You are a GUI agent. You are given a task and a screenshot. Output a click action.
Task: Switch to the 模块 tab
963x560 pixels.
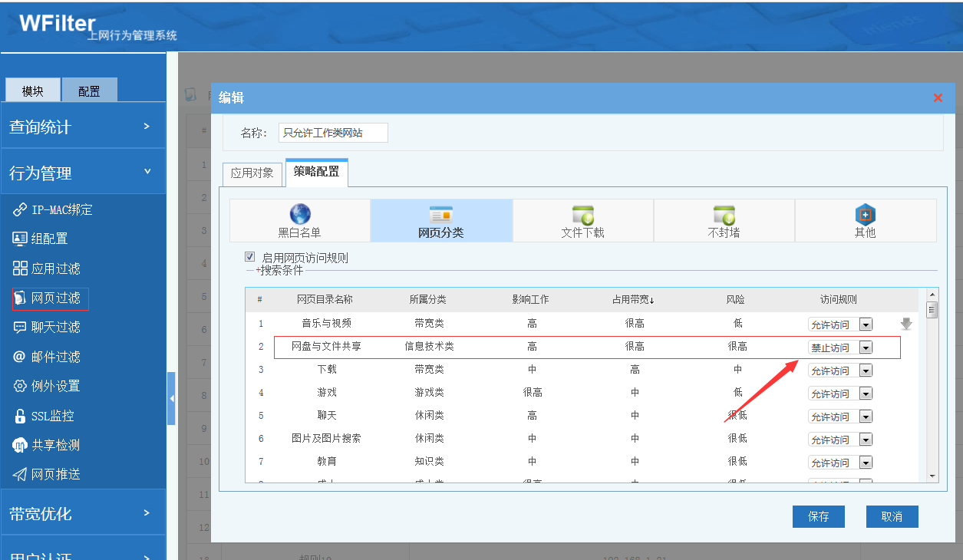click(33, 91)
